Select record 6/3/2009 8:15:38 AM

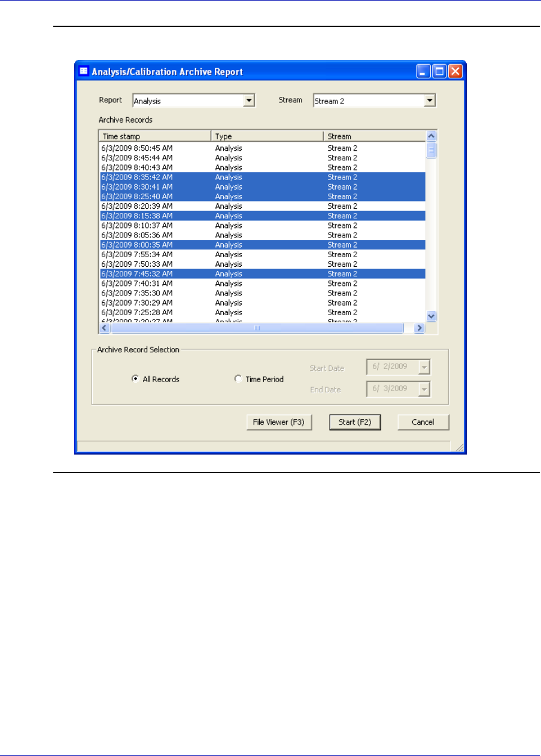(x=263, y=215)
